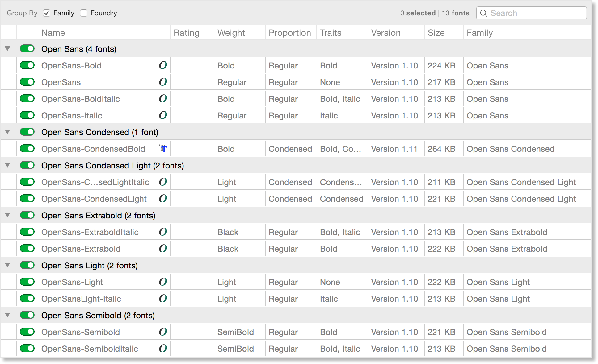Click the font-type icon for OpenSans-CondensedLight
The image size is (598, 364).
[x=163, y=198]
